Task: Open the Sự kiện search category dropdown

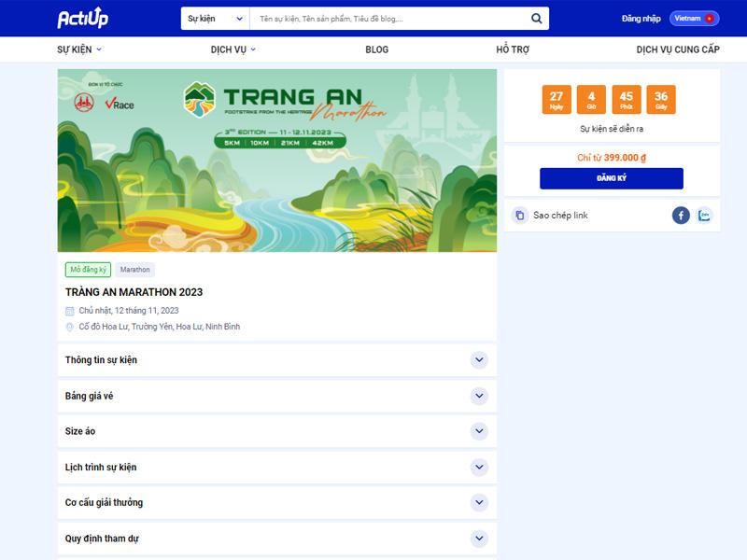Action: click(215, 19)
